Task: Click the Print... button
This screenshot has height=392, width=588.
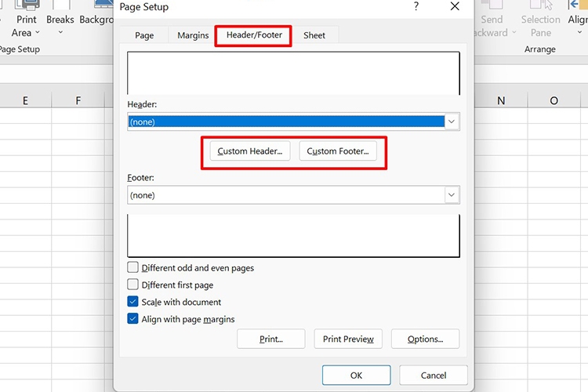Action: tap(271, 339)
